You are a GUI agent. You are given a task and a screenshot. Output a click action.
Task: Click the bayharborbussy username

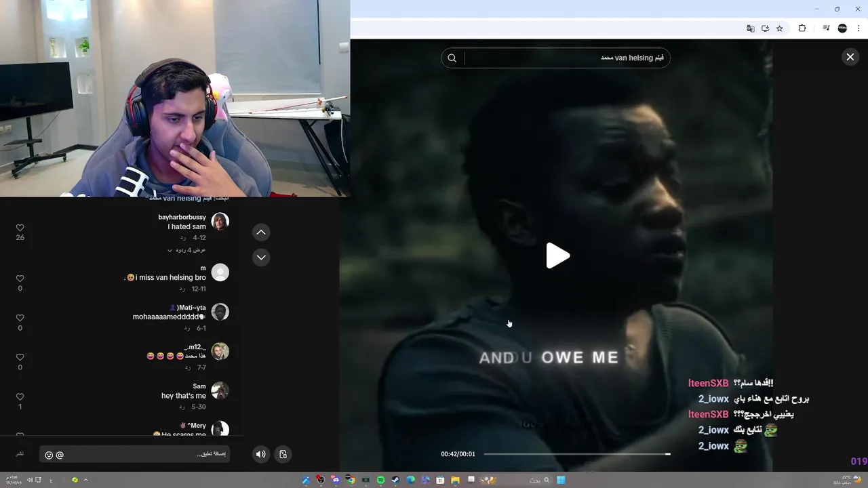tap(182, 217)
